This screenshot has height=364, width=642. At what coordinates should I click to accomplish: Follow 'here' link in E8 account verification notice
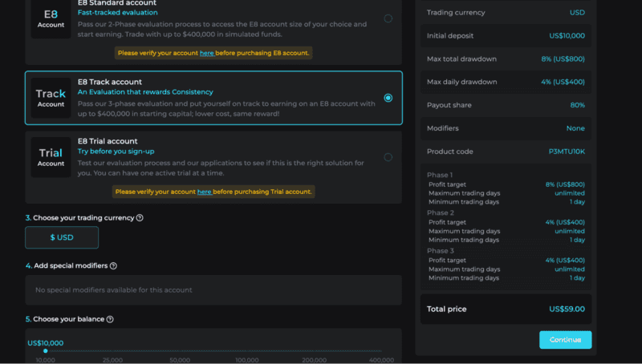207,53
